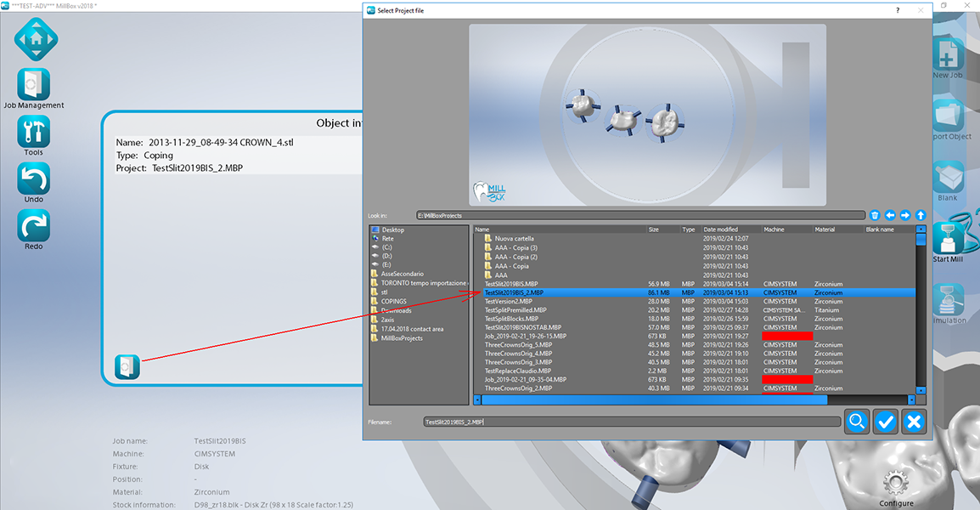Viewport: 980px width, 510px height.
Task: Sort files by the Size column header
Action: [x=663, y=229]
